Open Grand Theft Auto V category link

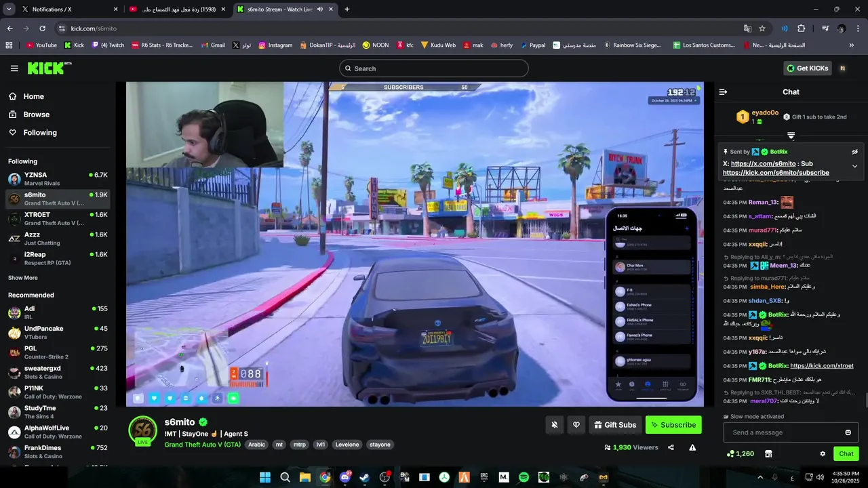click(x=202, y=445)
